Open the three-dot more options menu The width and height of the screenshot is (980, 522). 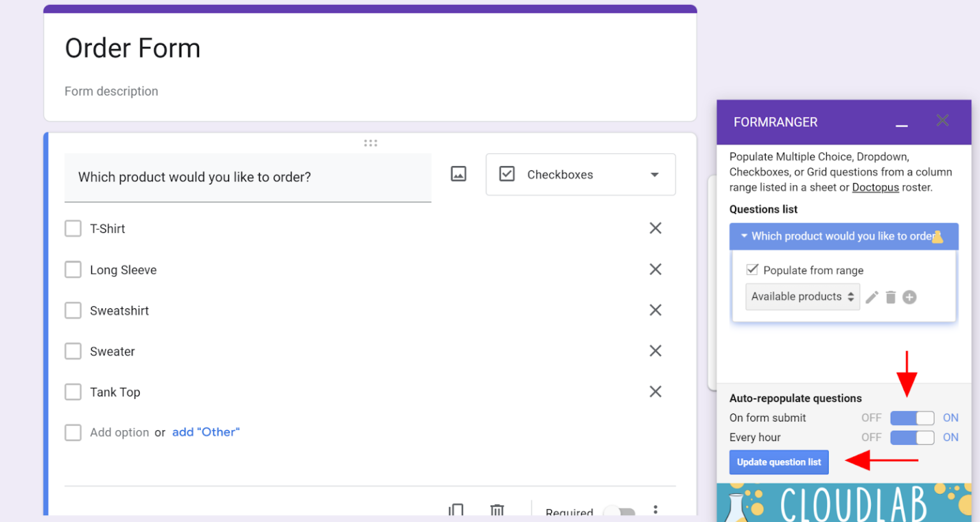point(655,509)
